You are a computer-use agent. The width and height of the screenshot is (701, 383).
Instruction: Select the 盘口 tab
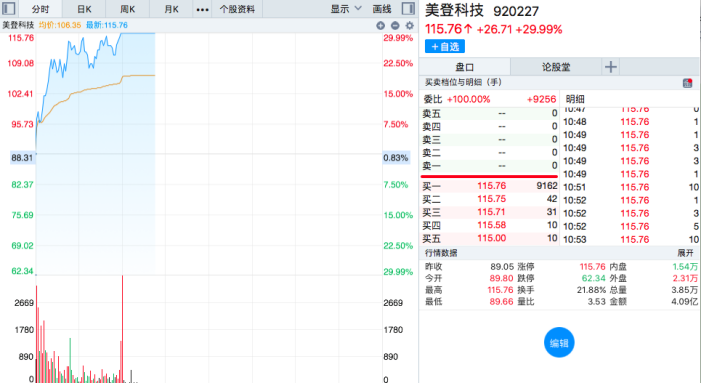pos(465,67)
